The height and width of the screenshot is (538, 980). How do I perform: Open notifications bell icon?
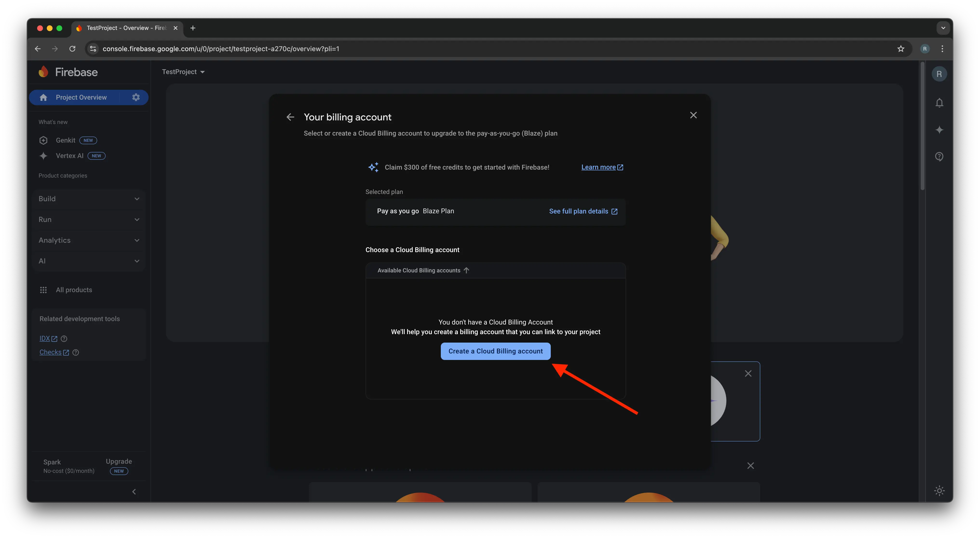point(939,103)
